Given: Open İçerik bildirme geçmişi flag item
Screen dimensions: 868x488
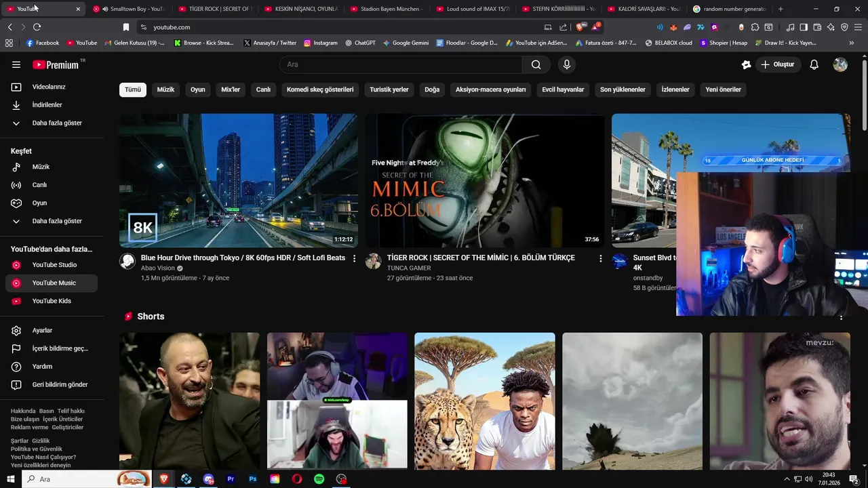Looking at the screenshot, I should [x=52, y=348].
